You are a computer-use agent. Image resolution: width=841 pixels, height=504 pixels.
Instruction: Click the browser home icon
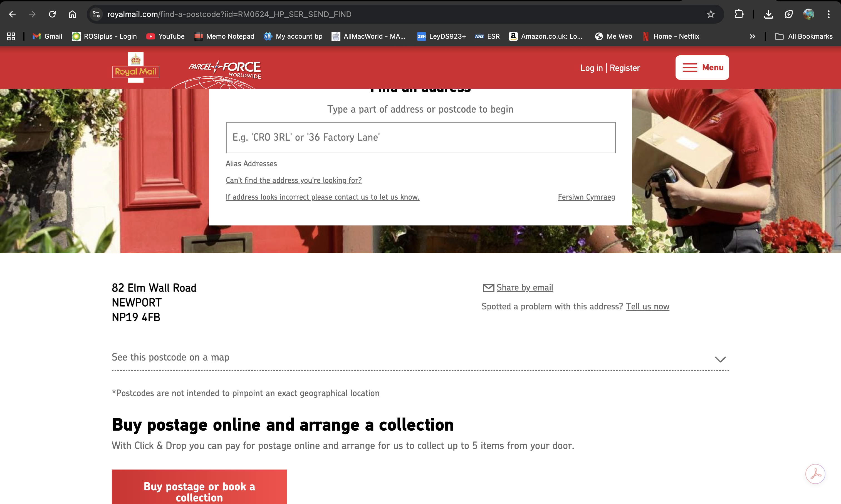pos(72,14)
